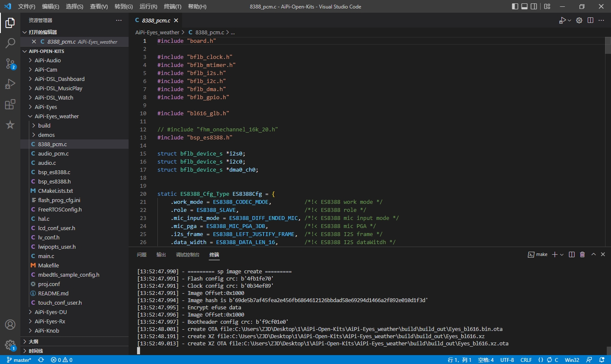Open the Manage gear icon in activity bar
Viewport: 611px width, 364px height.
click(x=10, y=345)
